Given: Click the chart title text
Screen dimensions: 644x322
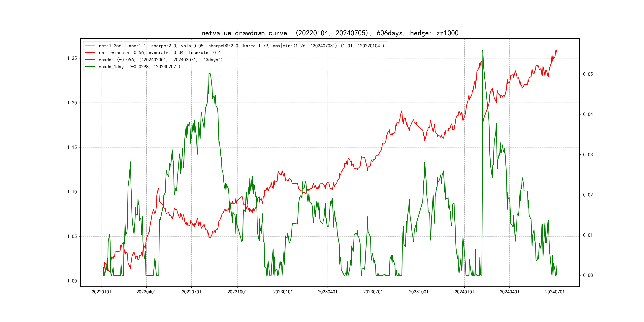Looking at the screenshot, I should pos(330,33).
